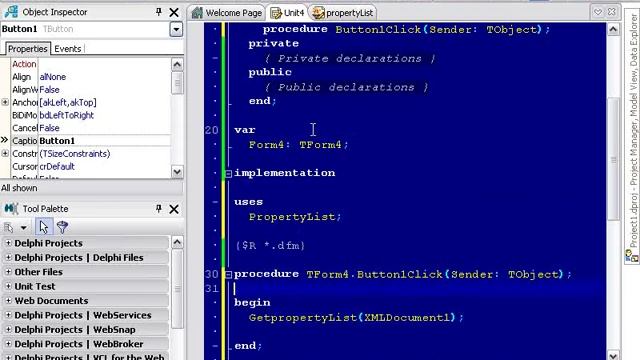The width and height of the screenshot is (640, 360).
Task: Click the editor tab list heart icon
Action: pos(598,12)
